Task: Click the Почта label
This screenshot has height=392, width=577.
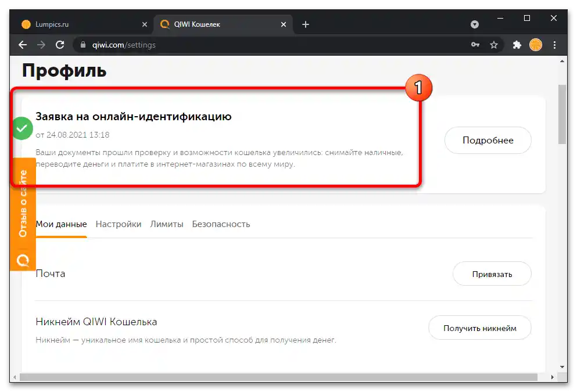Action: 51,274
